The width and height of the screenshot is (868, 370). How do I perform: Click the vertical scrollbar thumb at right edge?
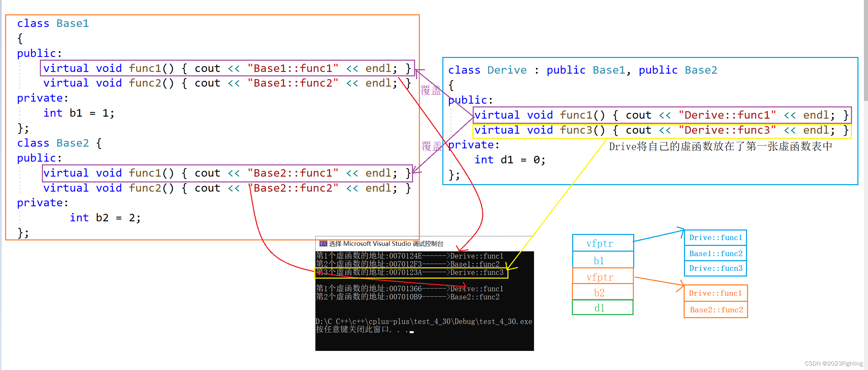[866, 50]
